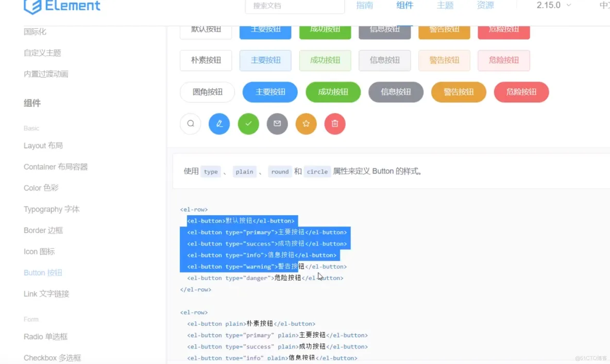Click the green checkmark circle button
610x364 pixels.
248,124
